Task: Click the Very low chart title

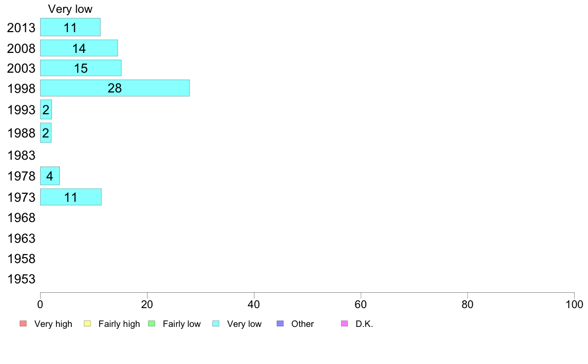Action: 70,9
